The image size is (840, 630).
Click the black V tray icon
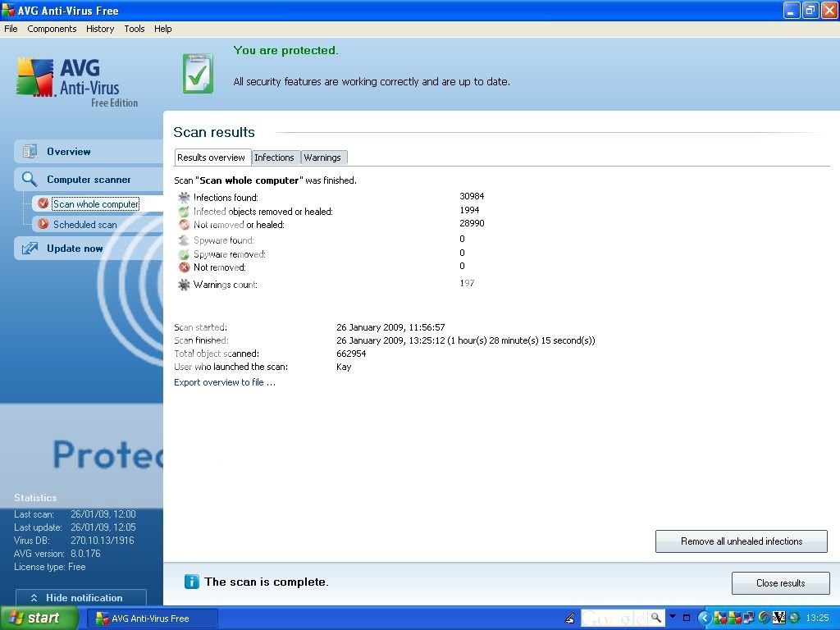click(778, 618)
